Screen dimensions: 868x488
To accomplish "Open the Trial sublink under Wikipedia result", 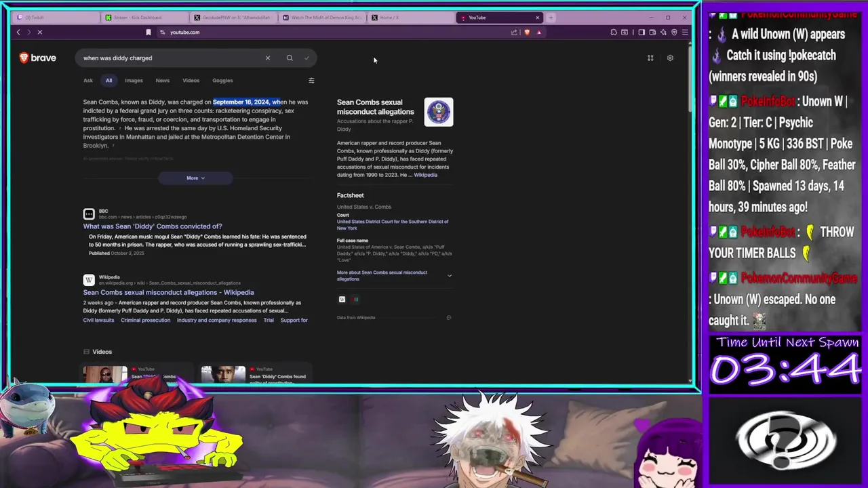I will pyautogui.click(x=269, y=320).
